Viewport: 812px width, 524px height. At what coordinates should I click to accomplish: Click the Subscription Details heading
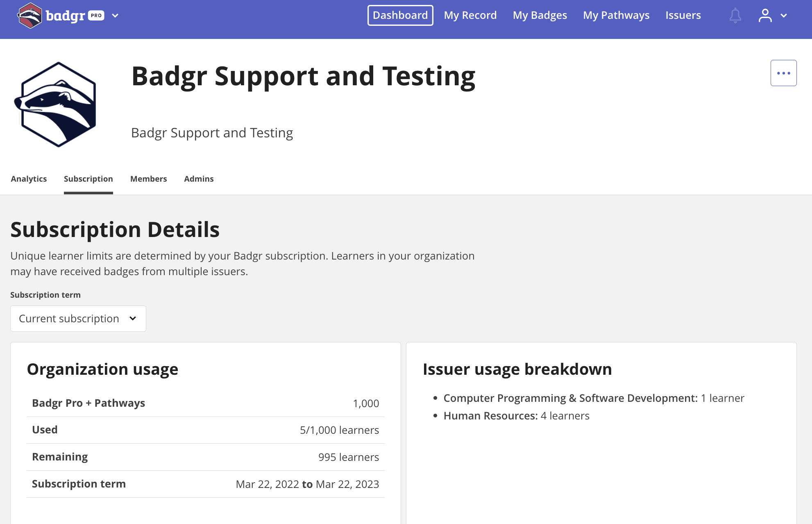click(115, 230)
